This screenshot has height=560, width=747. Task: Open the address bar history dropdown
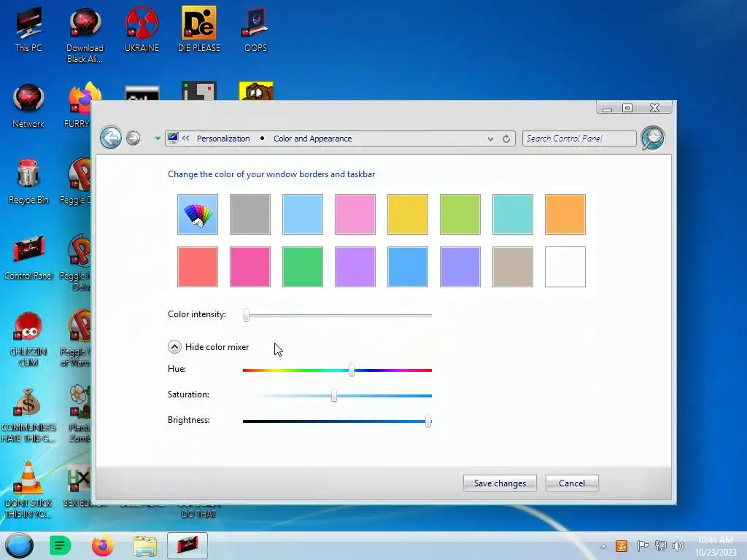click(x=490, y=139)
